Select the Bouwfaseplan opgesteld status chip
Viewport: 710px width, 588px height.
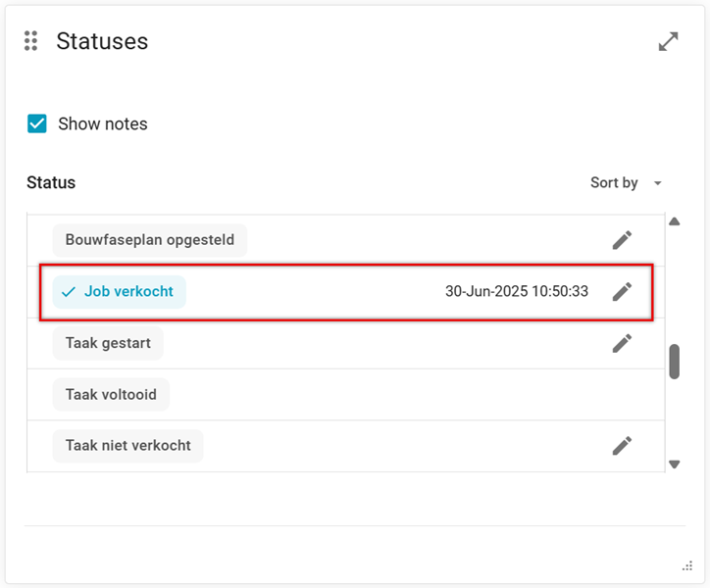(x=149, y=240)
